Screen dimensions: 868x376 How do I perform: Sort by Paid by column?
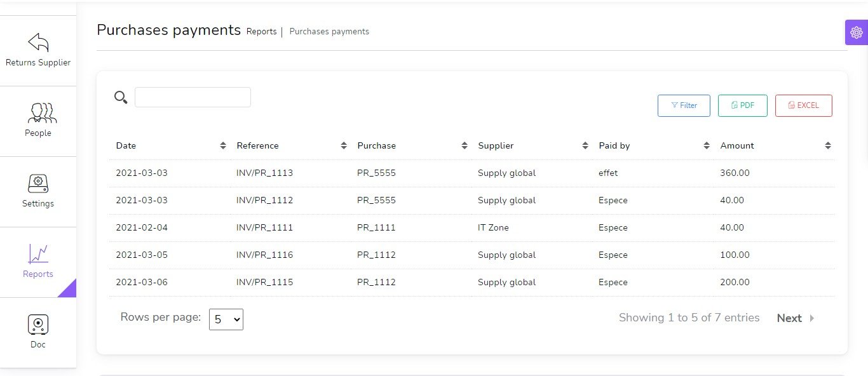[x=614, y=145]
